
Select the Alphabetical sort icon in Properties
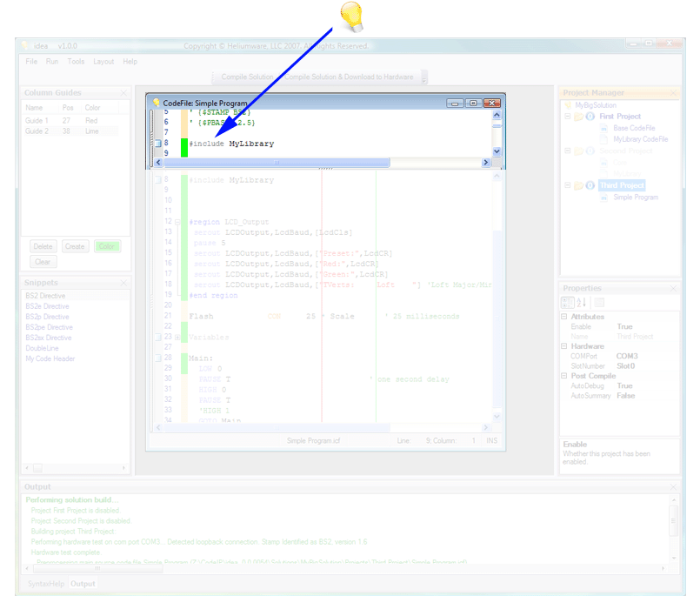581,302
